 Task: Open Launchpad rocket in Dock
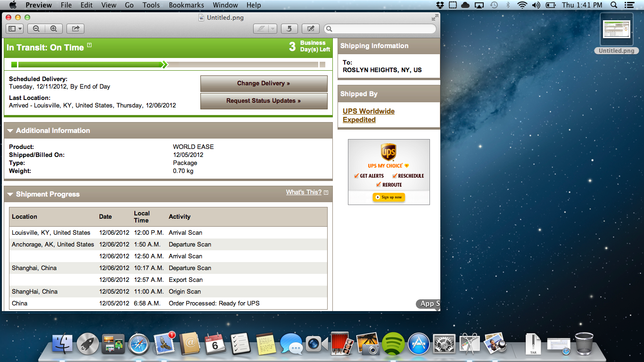tap(88, 344)
